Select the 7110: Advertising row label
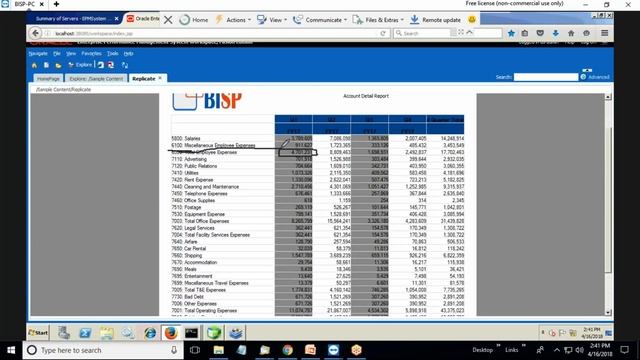 click(x=189, y=159)
